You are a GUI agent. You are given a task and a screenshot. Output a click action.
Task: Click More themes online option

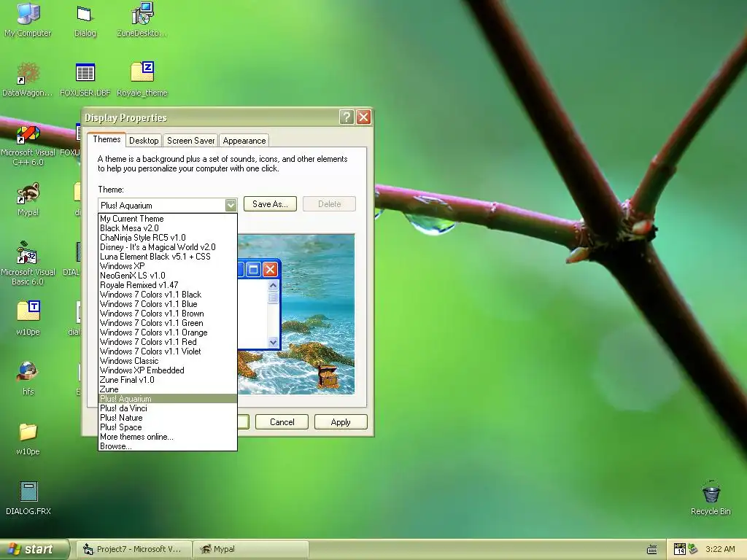coord(168,437)
